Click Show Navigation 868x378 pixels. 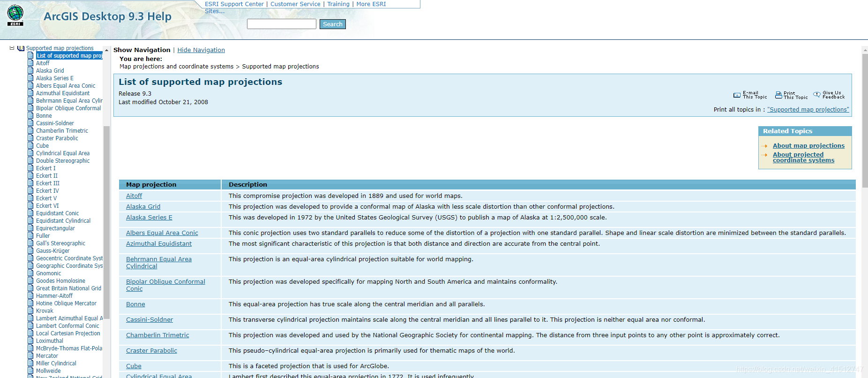[142, 50]
